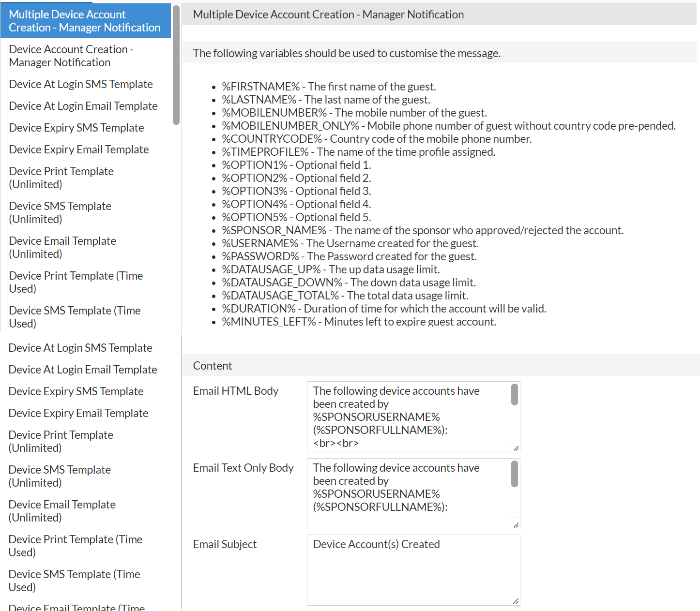The width and height of the screenshot is (700, 611).
Task: Select the second Device Email Template (Unlimited) entry
Action: click(x=62, y=510)
